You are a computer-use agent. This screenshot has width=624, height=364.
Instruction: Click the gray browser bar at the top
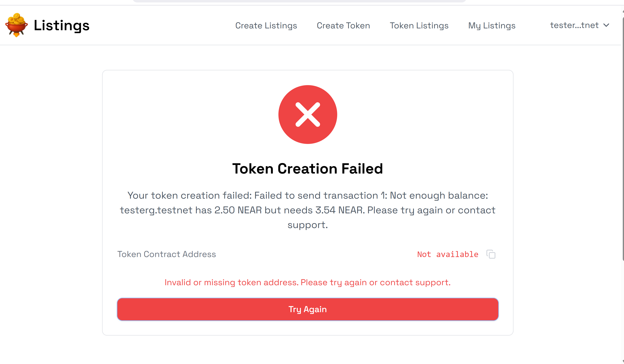tap(300, 1)
